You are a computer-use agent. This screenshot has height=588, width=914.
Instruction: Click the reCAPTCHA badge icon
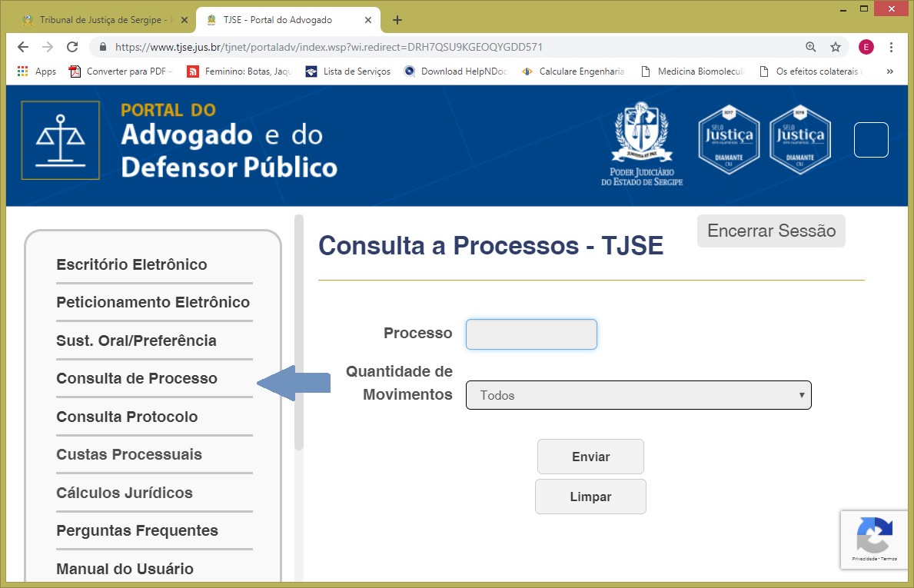pos(874,535)
